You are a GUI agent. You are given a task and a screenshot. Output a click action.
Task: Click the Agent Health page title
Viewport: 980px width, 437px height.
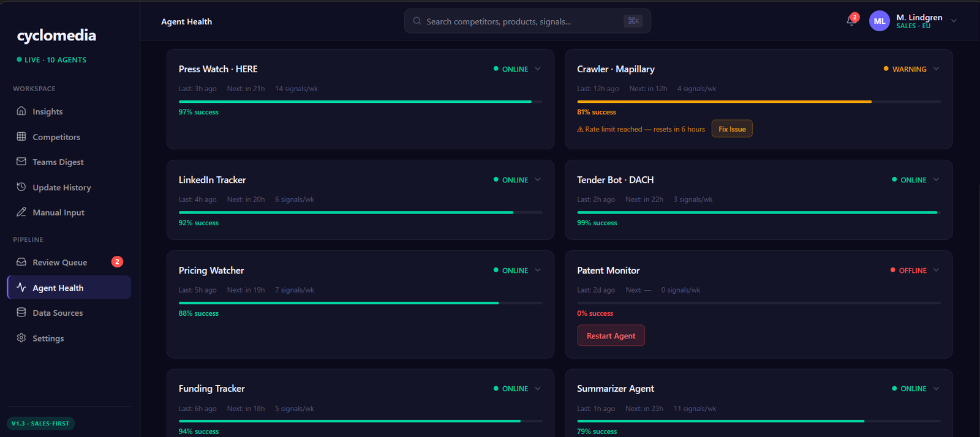[186, 21]
